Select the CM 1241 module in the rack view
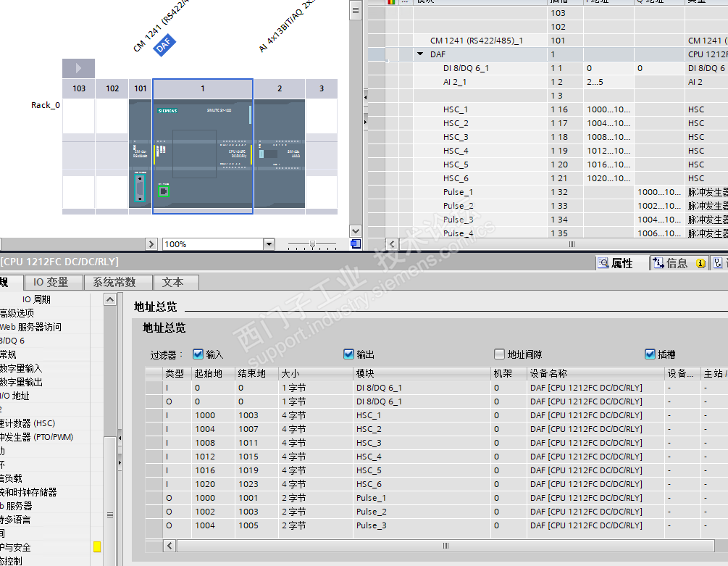The height and width of the screenshot is (566, 728). pyautogui.click(x=141, y=154)
